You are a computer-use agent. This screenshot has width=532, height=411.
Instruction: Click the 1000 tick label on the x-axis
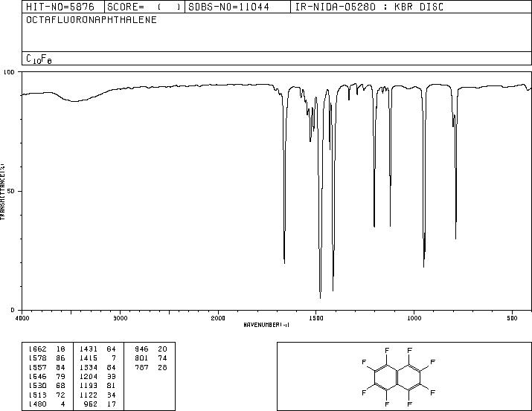414,318
